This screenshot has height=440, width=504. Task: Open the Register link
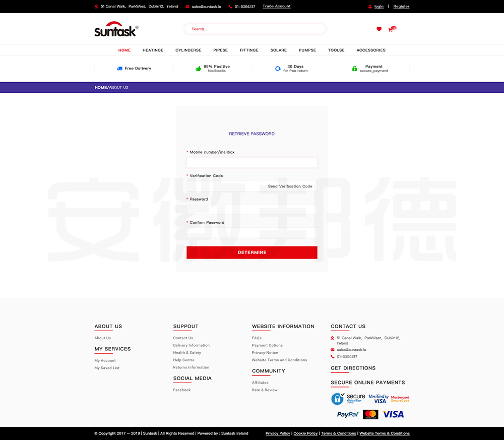coord(401,7)
